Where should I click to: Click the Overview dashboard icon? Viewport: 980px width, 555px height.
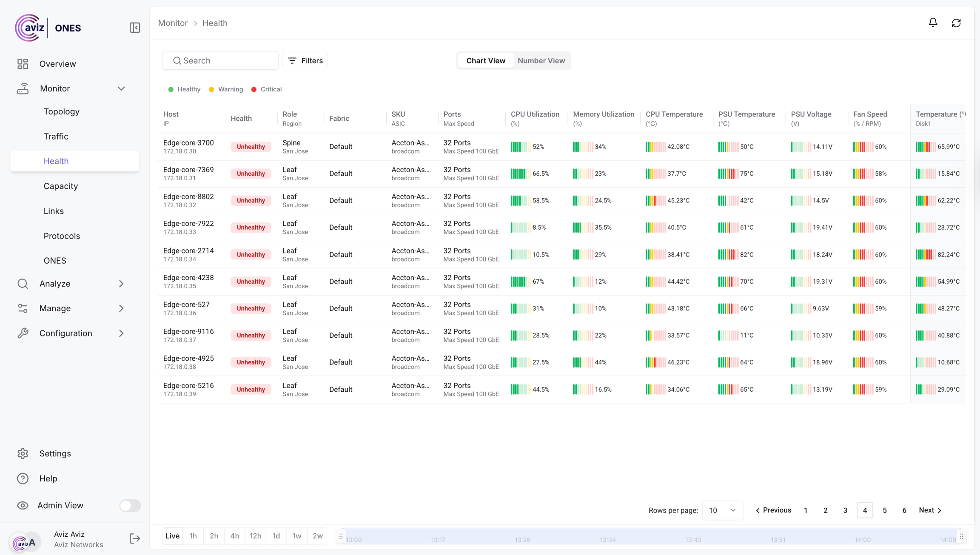pyautogui.click(x=23, y=64)
